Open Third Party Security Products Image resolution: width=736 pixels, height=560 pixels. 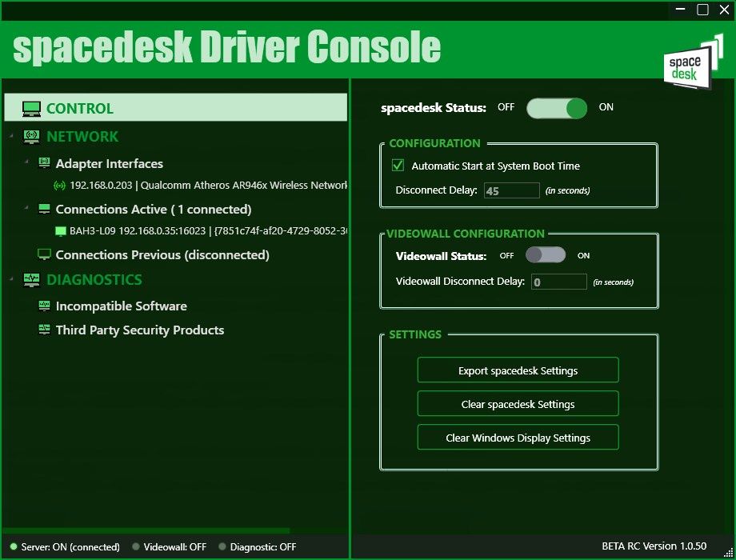click(x=140, y=330)
